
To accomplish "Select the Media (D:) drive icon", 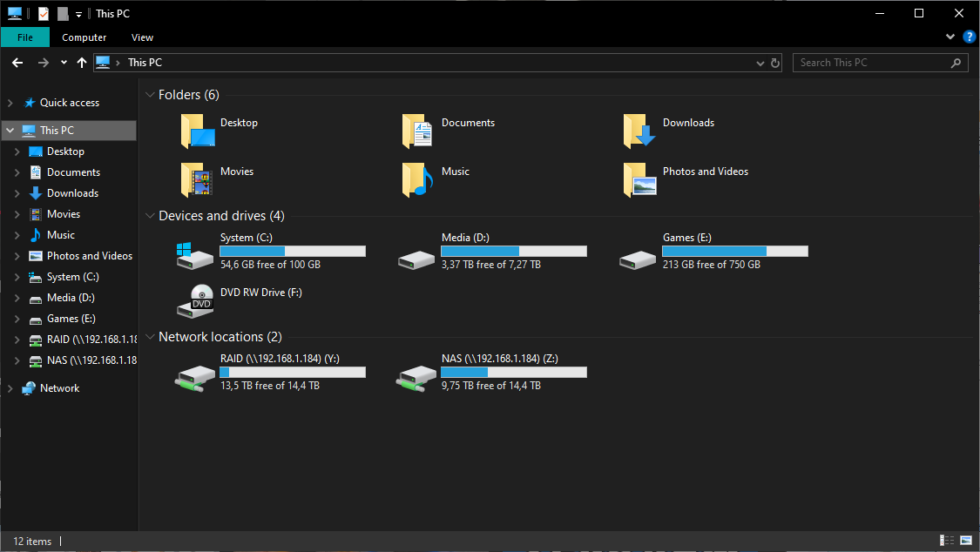I will coord(416,259).
